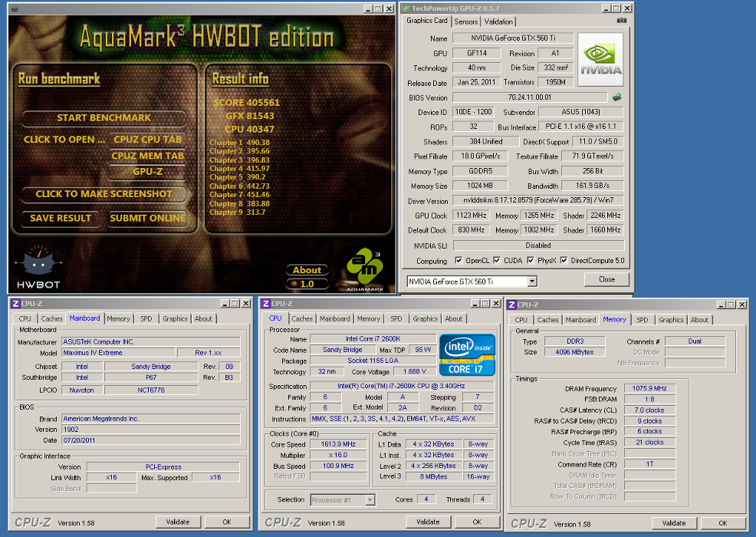Click the DRAM Frequency 1075.9 MHz value
The height and width of the screenshot is (537, 756).
pos(649,388)
